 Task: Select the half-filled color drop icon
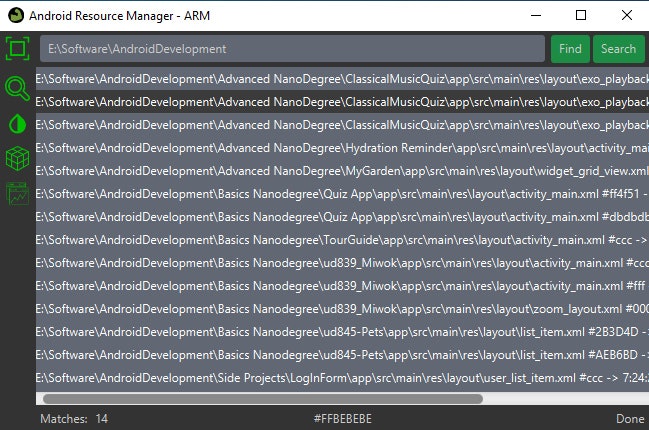click(x=17, y=124)
